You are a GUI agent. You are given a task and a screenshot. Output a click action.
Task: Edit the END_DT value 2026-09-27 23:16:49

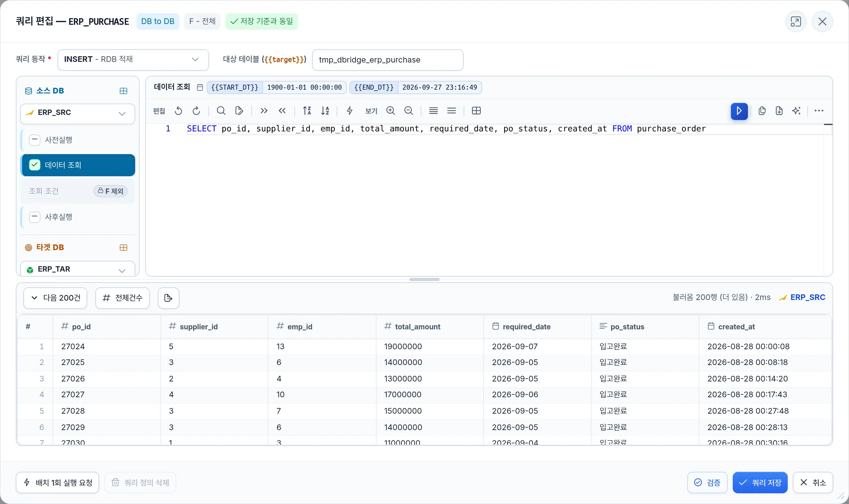click(439, 87)
